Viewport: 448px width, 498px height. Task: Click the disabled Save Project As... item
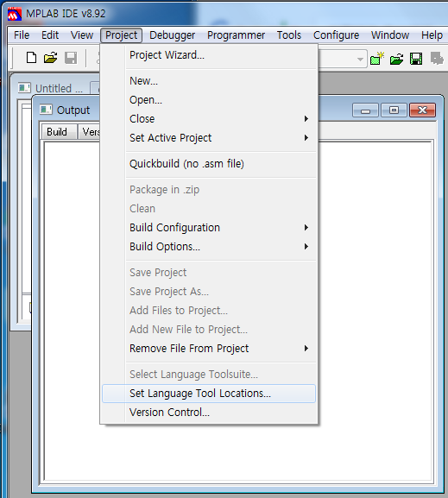pyautogui.click(x=209, y=292)
